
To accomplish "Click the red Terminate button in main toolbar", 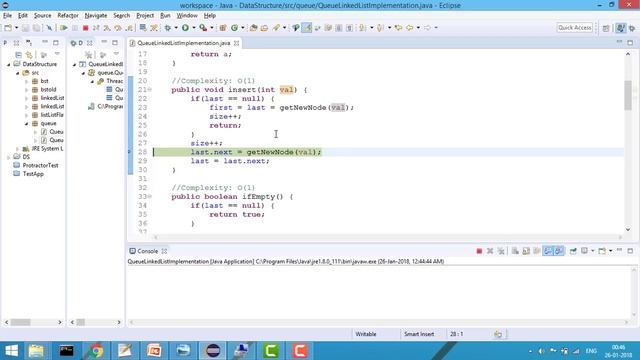I will [x=85, y=28].
